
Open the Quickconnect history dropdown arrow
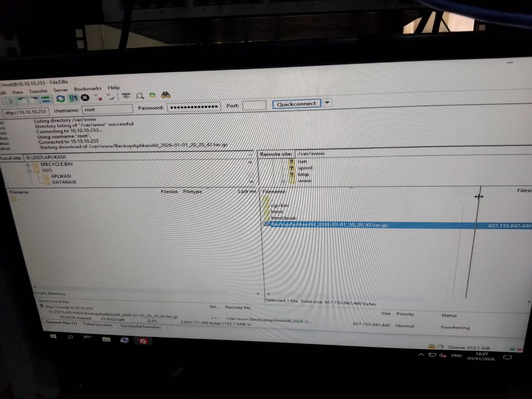327,103
